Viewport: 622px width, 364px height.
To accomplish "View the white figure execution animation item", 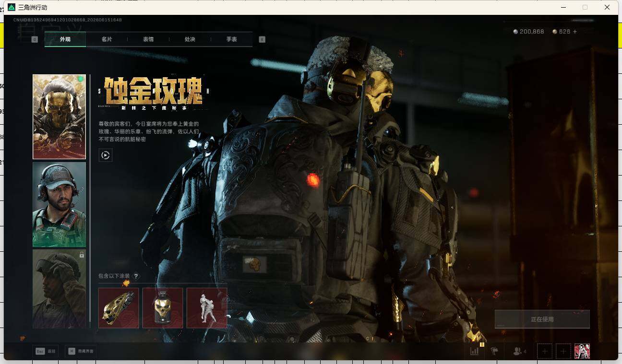I will click(x=207, y=308).
